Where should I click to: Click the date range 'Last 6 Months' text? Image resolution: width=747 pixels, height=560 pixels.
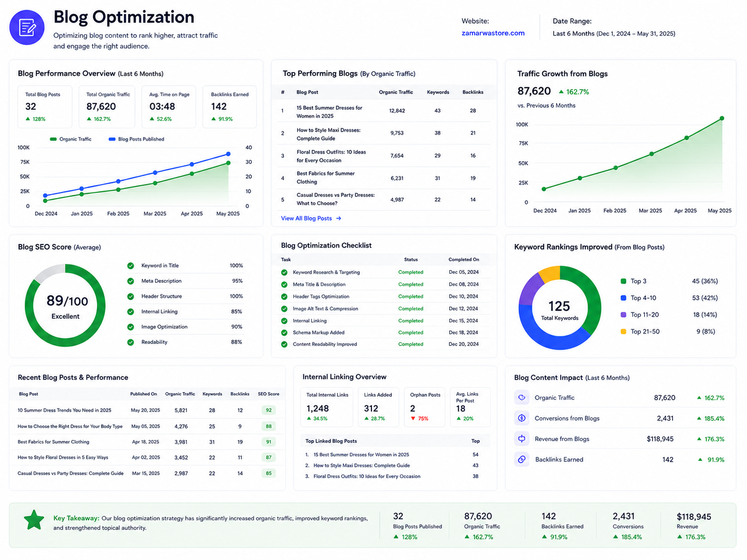tap(573, 34)
